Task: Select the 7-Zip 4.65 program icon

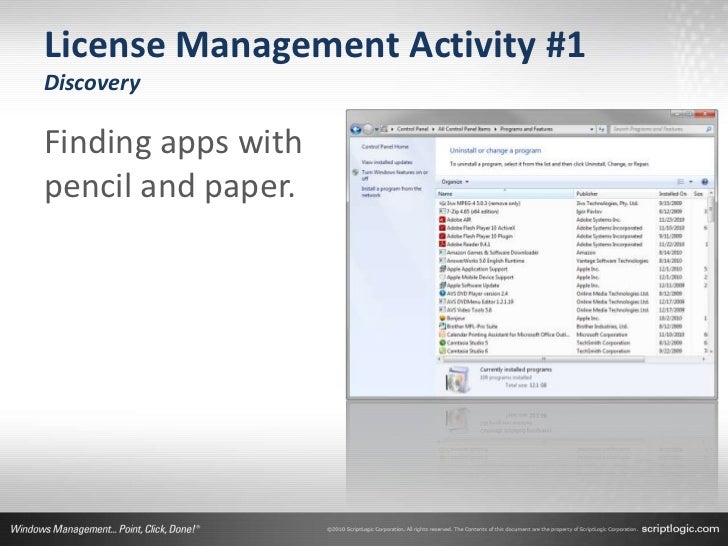Action: [x=442, y=211]
